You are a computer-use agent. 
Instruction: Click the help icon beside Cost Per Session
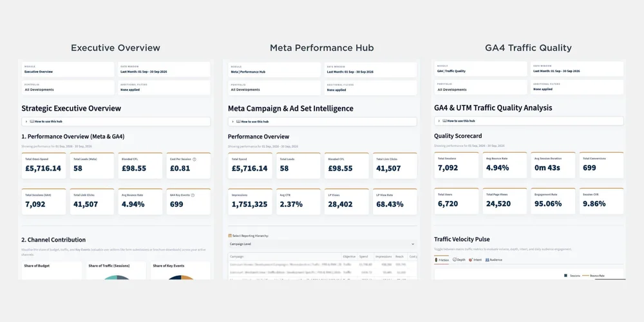pyautogui.click(x=194, y=159)
